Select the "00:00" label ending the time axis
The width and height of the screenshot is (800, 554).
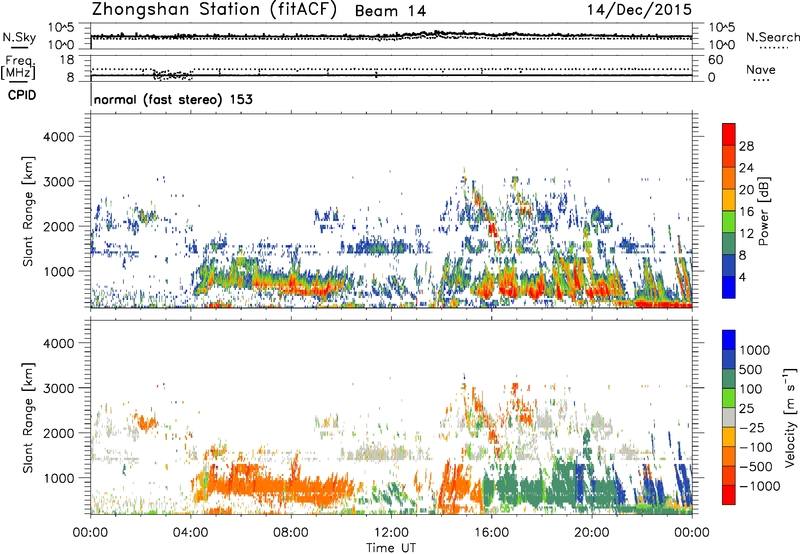[x=692, y=533]
